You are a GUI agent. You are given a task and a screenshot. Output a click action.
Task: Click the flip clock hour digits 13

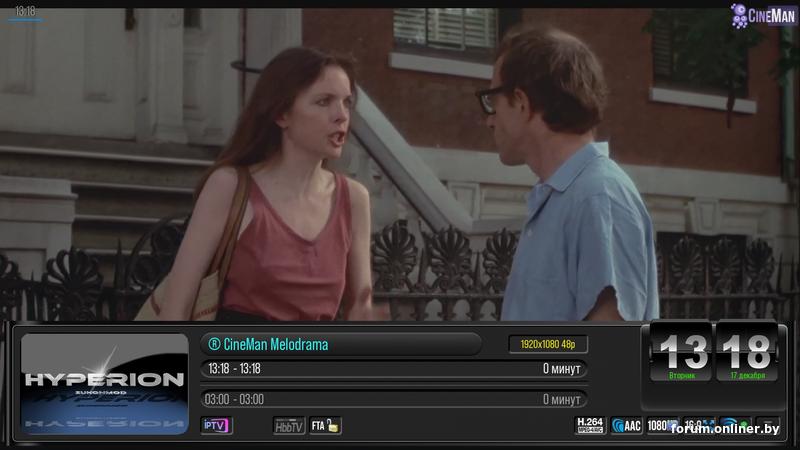click(682, 352)
